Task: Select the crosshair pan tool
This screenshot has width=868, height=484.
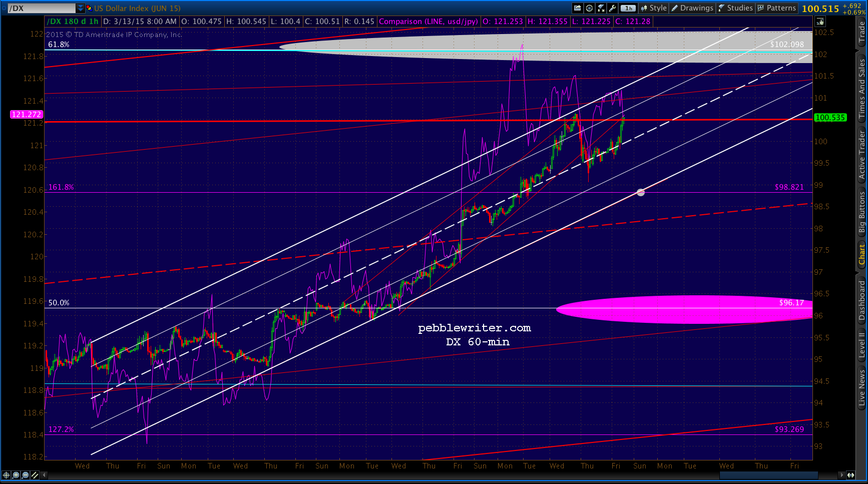Action: [7, 474]
